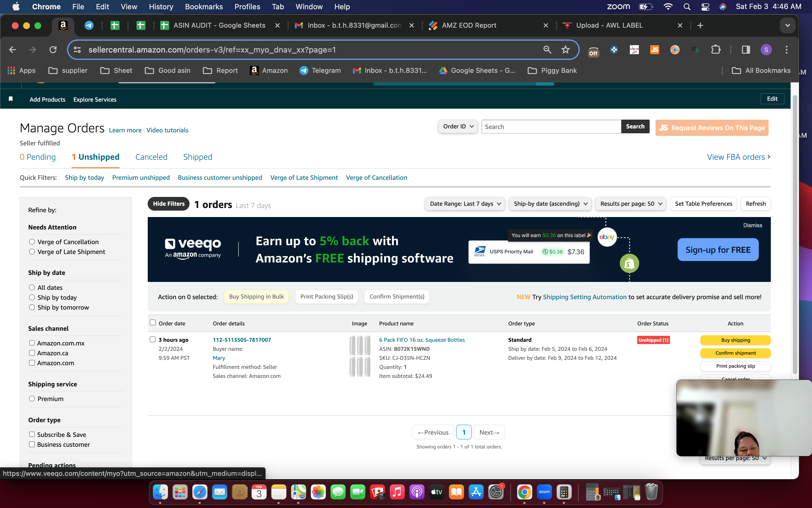The image size is (812, 508).
Task: Bookmark this page with the star icon
Action: 566,50
